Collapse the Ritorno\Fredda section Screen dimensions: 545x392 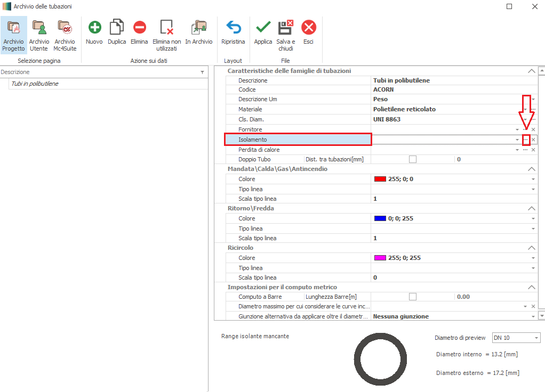[x=531, y=209]
